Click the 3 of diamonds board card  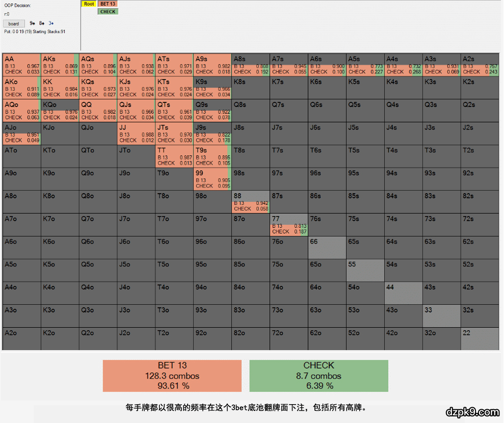[51, 23]
